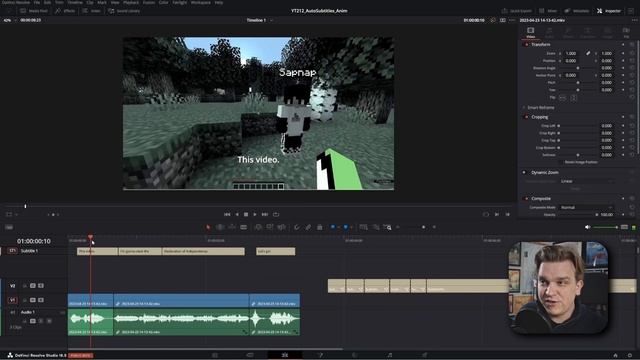Image resolution: width=640 pixels, height=360 pixels.
Task: Toggle the Subtitle 1 ST1 track selector
Action: point(13,251)
